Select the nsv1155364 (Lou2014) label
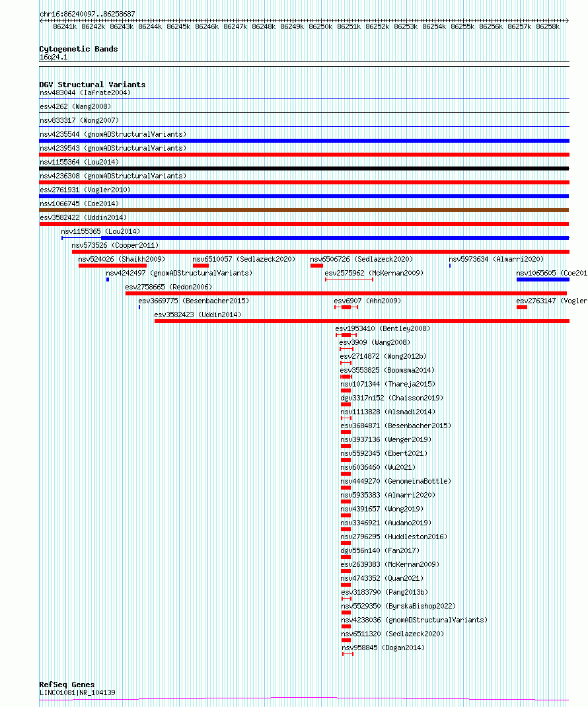588x707 pixels. click(79, 163)
